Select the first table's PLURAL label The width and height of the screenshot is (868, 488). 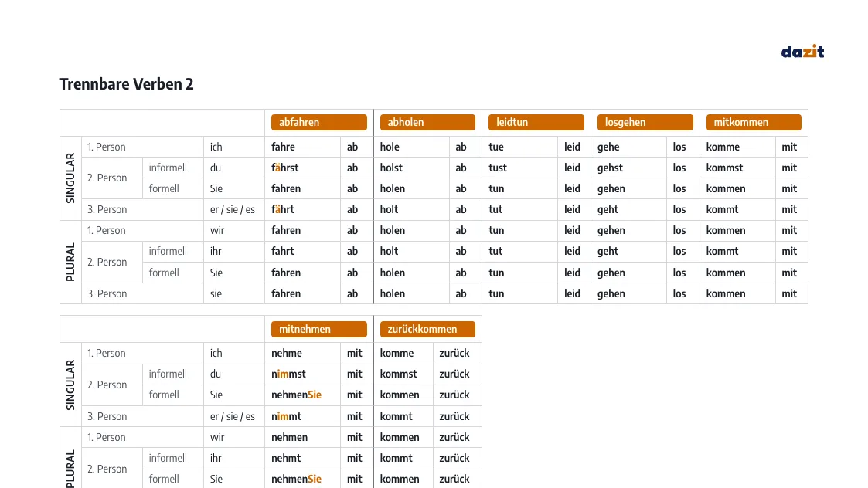[70, 262]
